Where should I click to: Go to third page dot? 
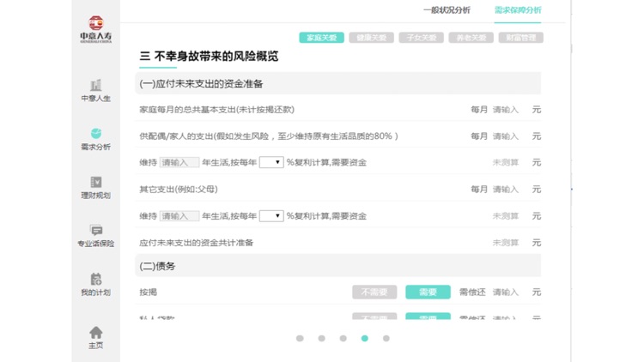click(343, 338)
